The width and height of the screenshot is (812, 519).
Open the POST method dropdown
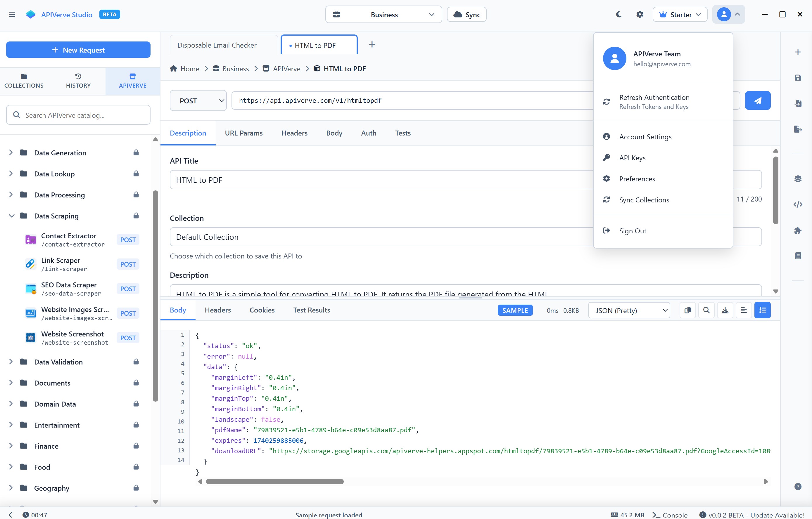pyautogui.click(x=198, y=100)
